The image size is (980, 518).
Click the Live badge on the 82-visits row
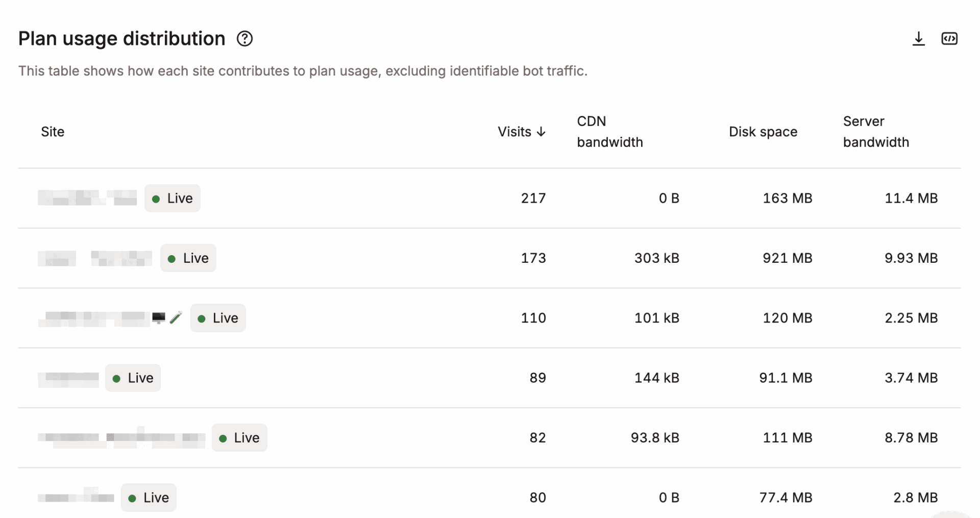(239, 437)
